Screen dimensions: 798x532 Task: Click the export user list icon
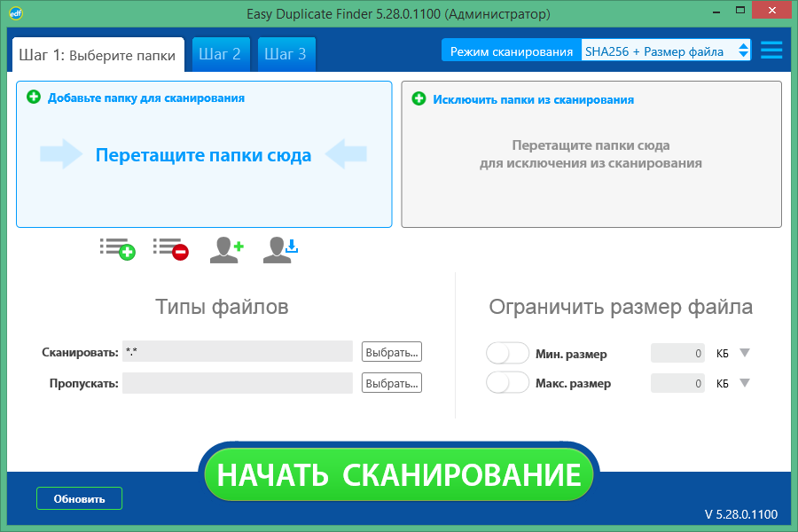click(280, 249)
